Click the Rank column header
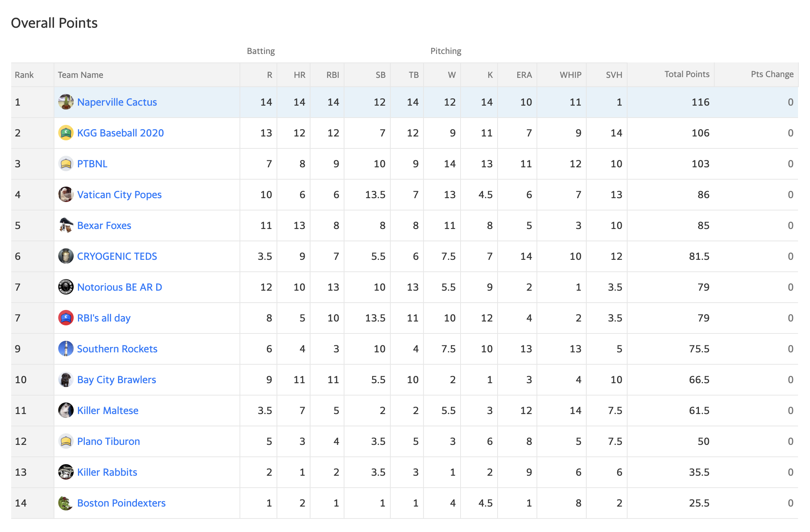The height and width of the screenshot is (532, 810). point(24,75)
